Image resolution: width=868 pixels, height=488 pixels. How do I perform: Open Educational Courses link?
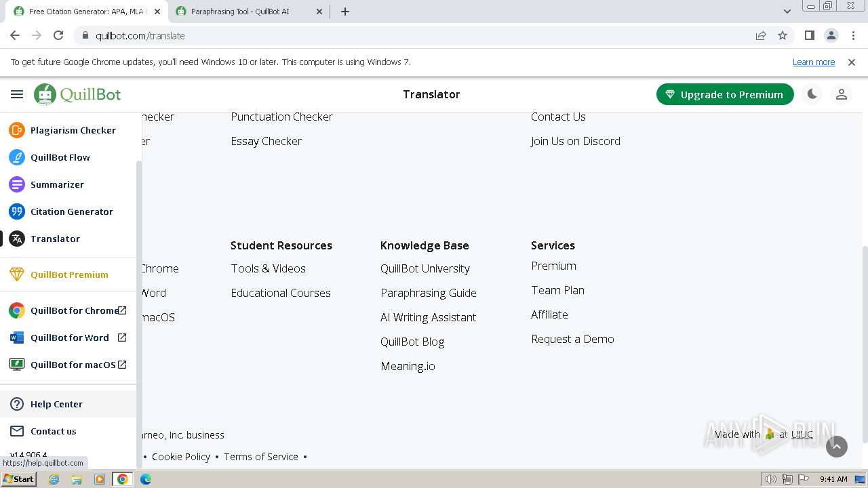[x=281, y=293]
